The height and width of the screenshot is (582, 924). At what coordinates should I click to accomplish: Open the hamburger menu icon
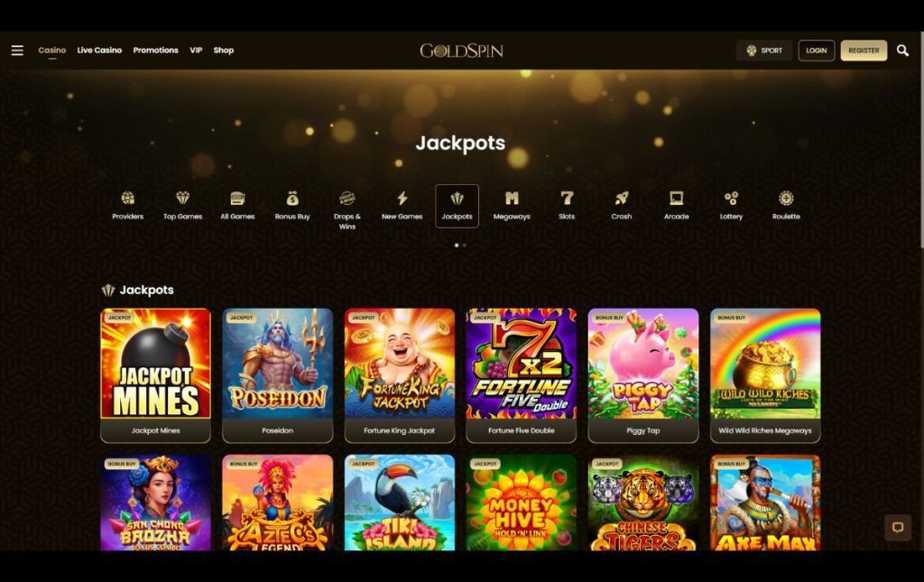[17, 51]
